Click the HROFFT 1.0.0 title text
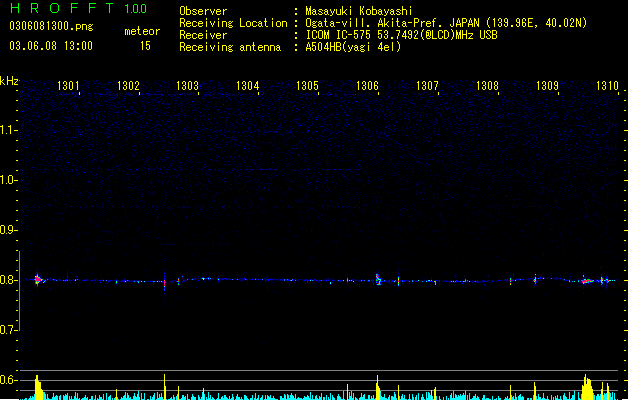 (x=78, y=8)
